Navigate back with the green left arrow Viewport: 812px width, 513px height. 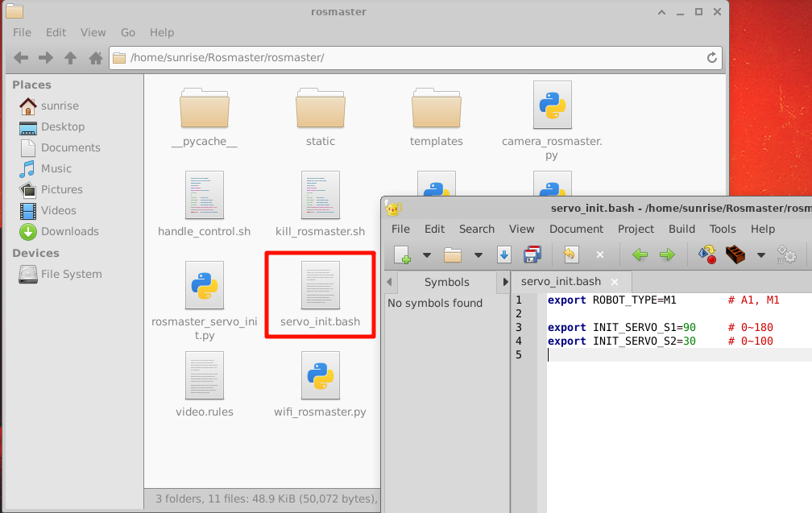click(x=640, y=255)
